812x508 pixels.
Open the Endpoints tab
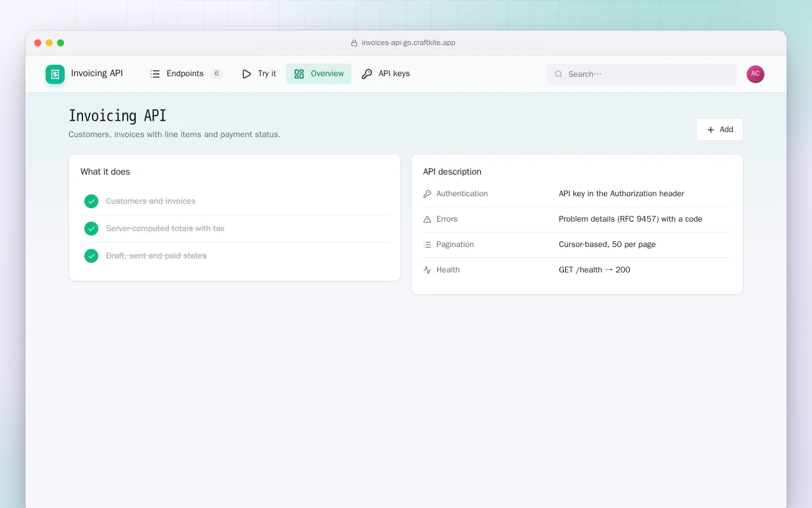[x=187, y=74]
